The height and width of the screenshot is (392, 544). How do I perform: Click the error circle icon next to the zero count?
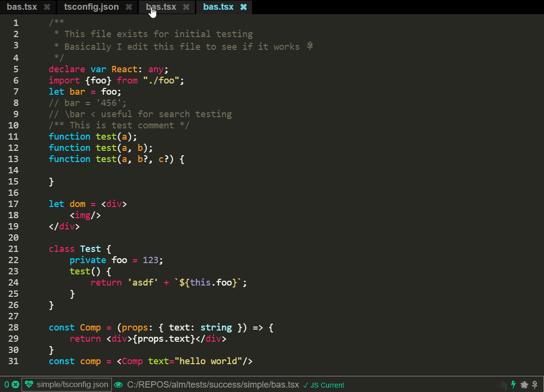pos(16,384)
